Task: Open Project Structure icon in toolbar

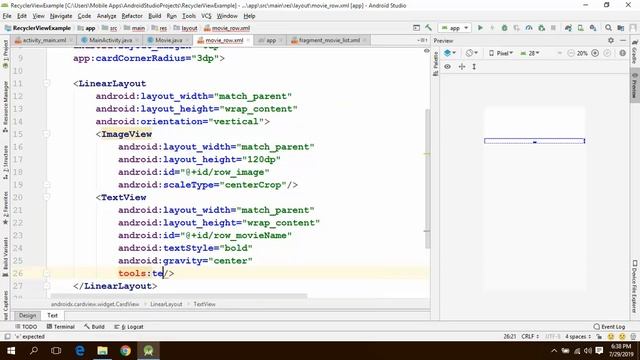Action: coord(621,28)
